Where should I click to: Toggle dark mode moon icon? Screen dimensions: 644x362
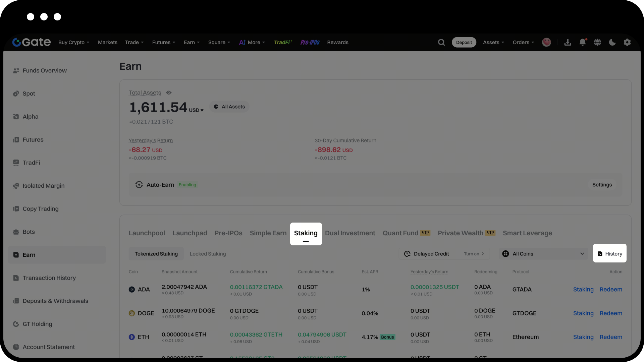coord(612,43)
